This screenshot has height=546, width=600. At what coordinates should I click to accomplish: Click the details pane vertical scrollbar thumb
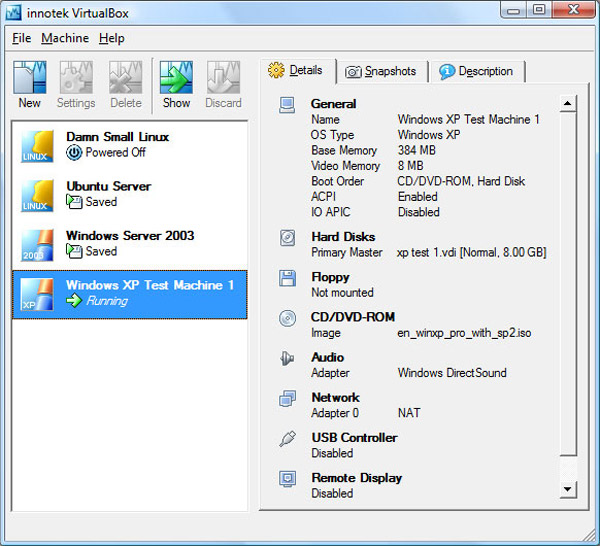point(568,284)
